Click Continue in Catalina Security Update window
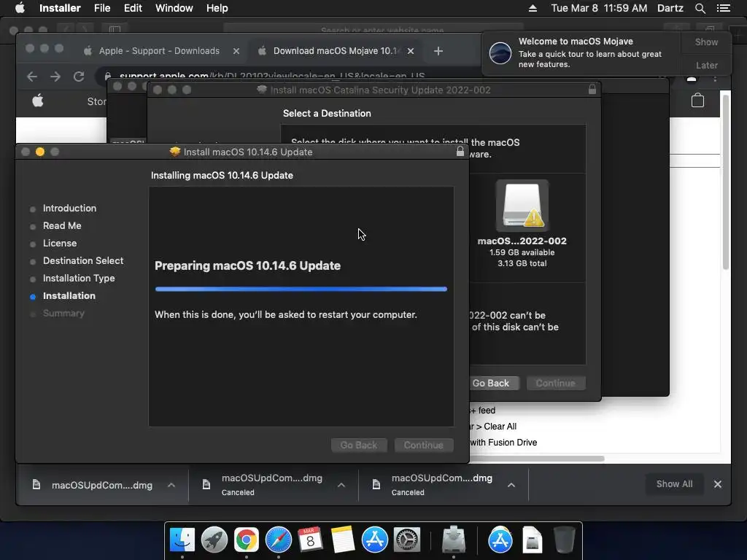The height and width of the screenshot is (560, 747). 555,384
